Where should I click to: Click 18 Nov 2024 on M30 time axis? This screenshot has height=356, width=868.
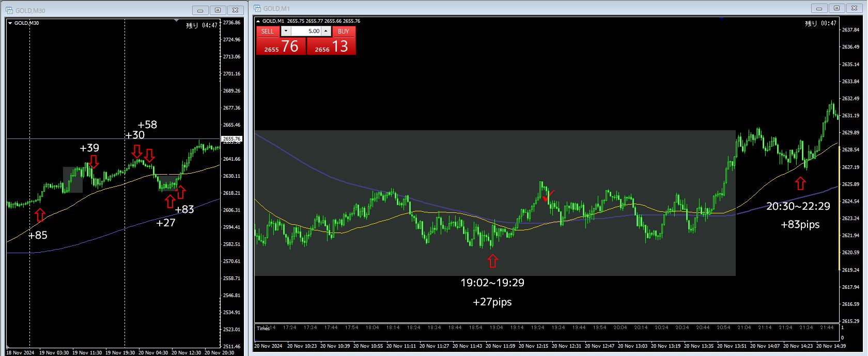[x=21, y=353]
